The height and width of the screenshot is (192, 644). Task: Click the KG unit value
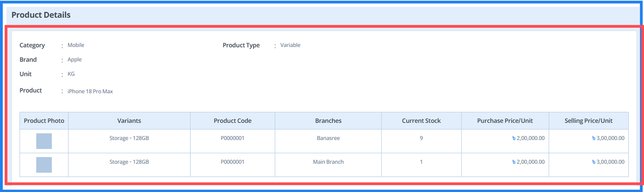coord(71,74)
